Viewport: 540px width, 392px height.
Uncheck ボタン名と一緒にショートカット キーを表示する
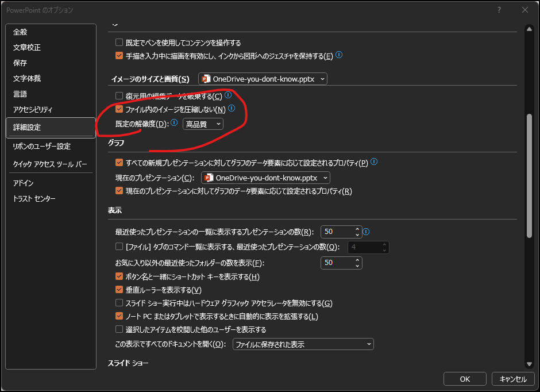(x=119, y=276)
